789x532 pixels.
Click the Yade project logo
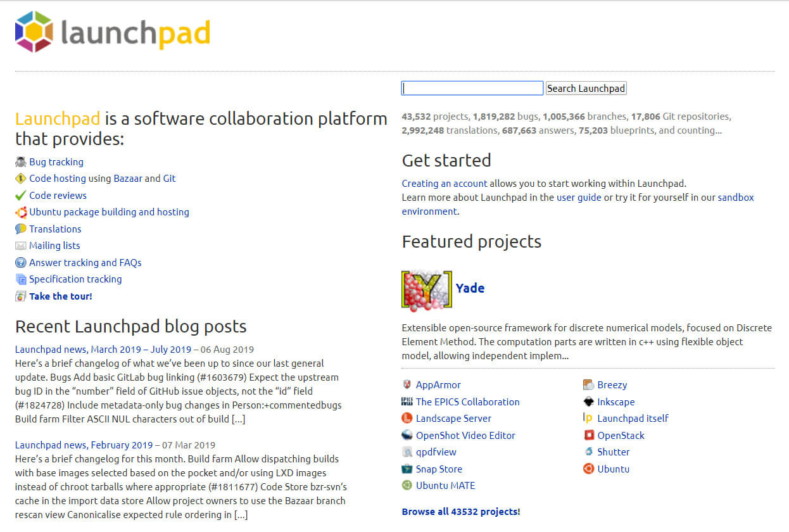[x=427, y=291]
